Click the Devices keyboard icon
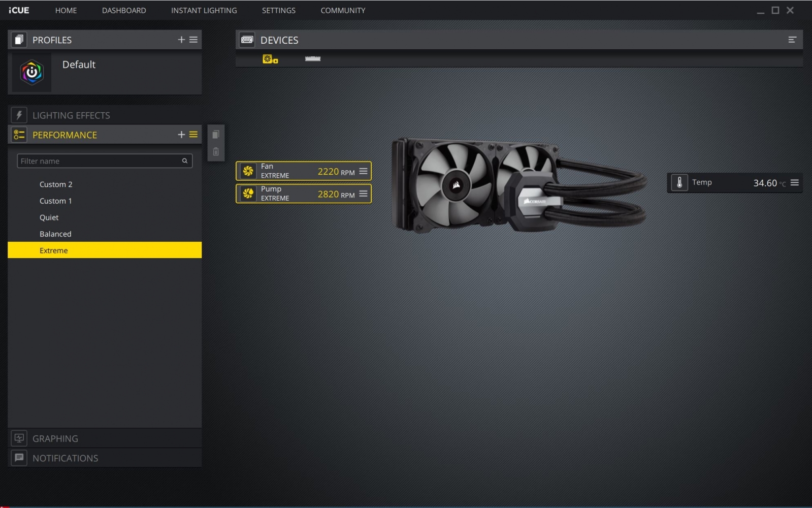The height and width of the screenshot is (508, 812). pyautogui.click(x=247, y=40)
